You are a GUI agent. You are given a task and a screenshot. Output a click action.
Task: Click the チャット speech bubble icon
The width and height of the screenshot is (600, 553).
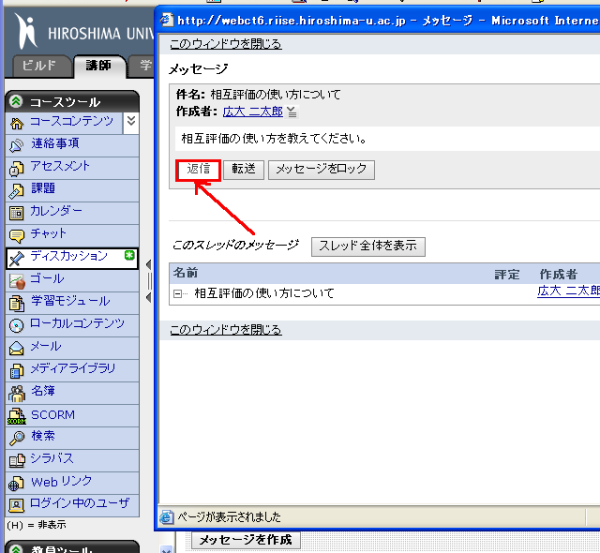[x=16, y=236]
